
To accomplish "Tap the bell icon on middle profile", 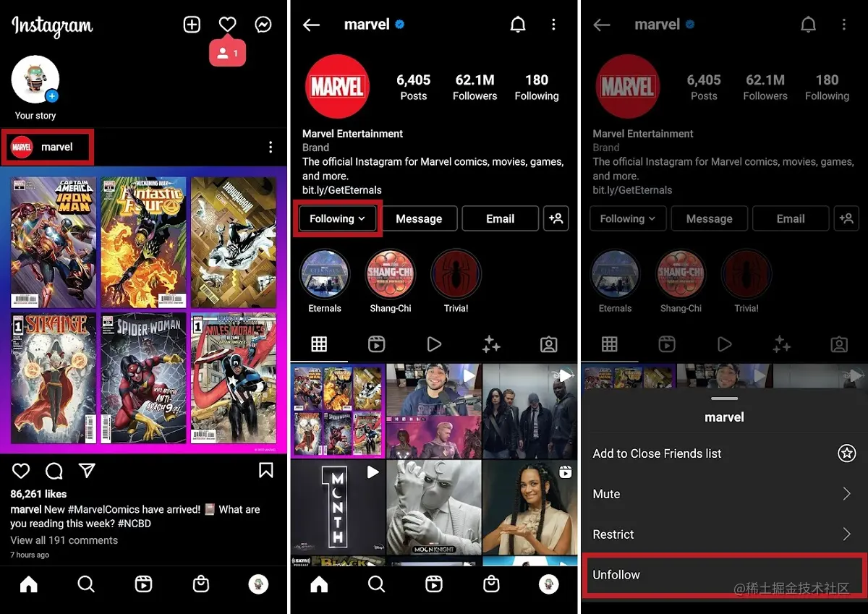I will 518,25.
